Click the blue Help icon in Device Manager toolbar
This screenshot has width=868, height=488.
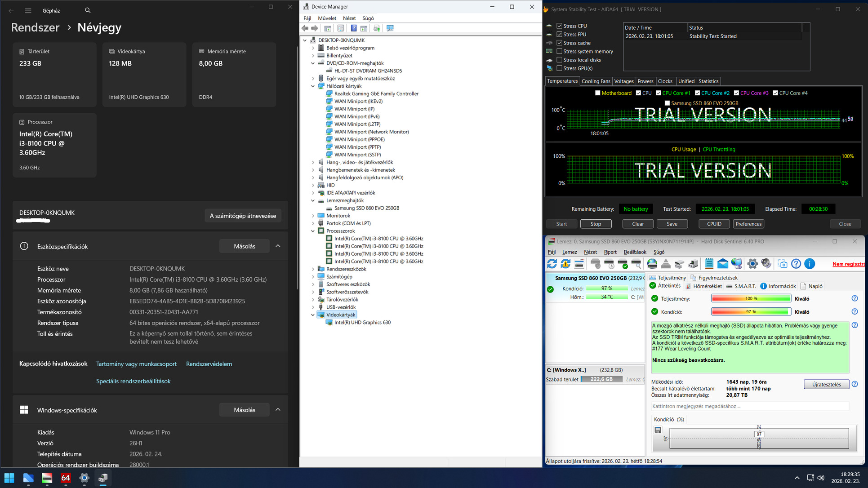(x=354, y=28)
